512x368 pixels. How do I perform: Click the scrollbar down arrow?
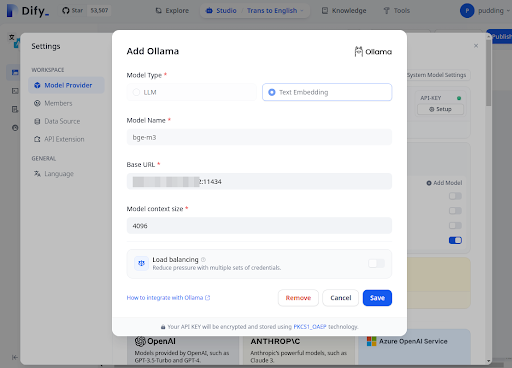(489, 361)
